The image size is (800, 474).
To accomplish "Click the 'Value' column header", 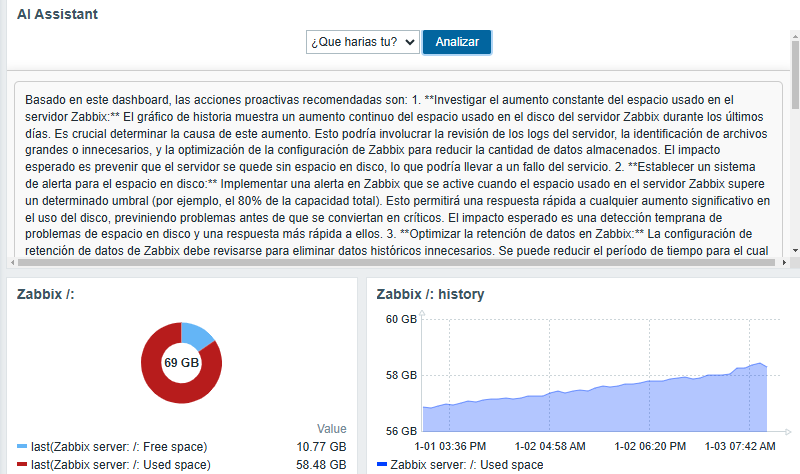I will pos(332,429).
